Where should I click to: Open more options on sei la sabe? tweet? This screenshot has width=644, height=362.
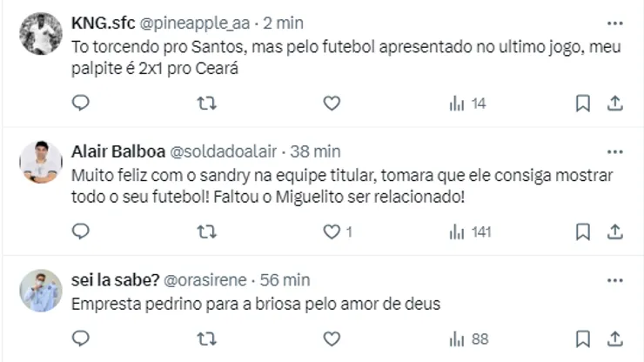(x=614, y=280)
